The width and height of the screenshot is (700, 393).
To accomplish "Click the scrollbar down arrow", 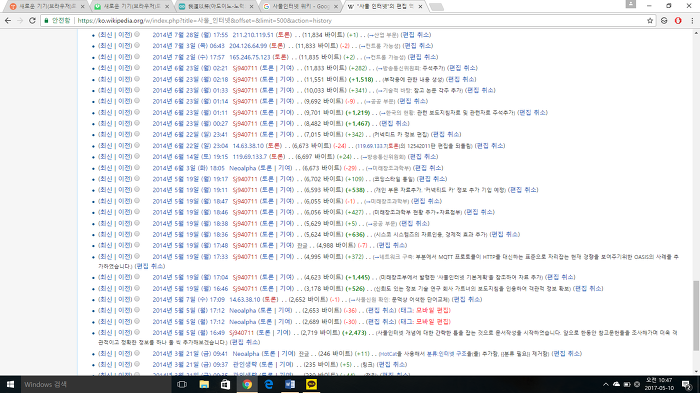I will (696, 372).
